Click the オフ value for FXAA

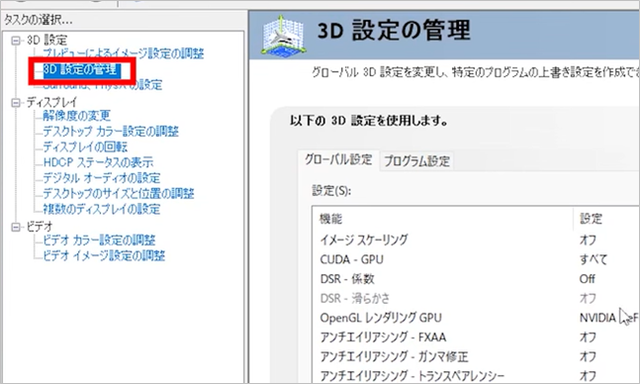[x=588, y=337]
